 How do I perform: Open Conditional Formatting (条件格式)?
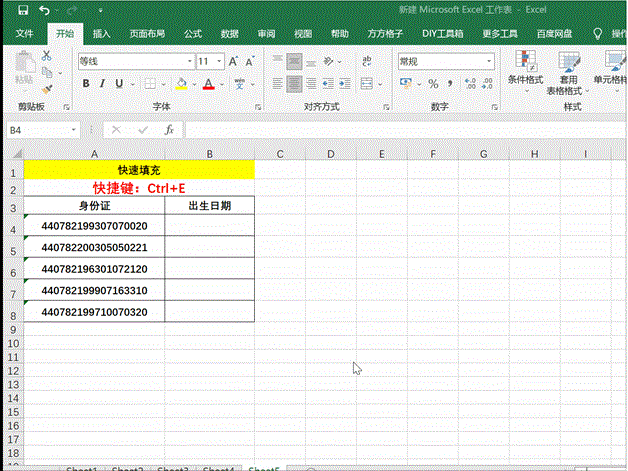[525, 68]
